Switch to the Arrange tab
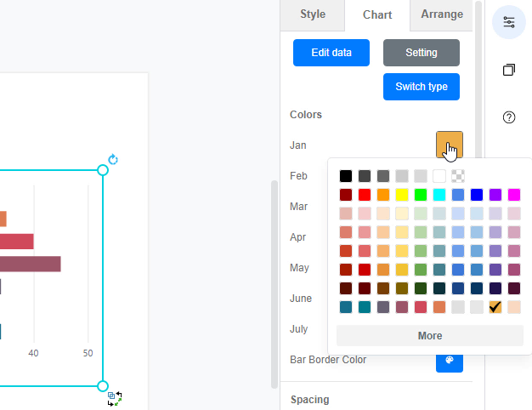This screenshot has width=532, height=410. click(x=442, y=14)
